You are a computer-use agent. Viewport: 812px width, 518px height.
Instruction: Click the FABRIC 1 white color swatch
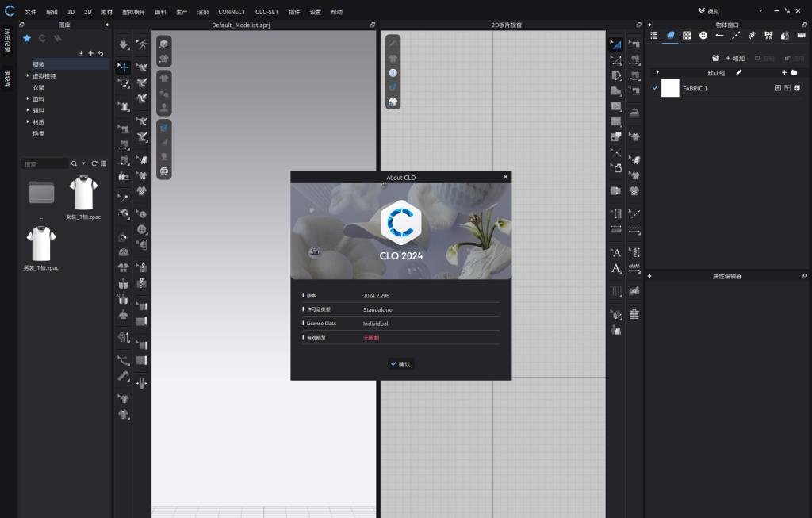670,88
